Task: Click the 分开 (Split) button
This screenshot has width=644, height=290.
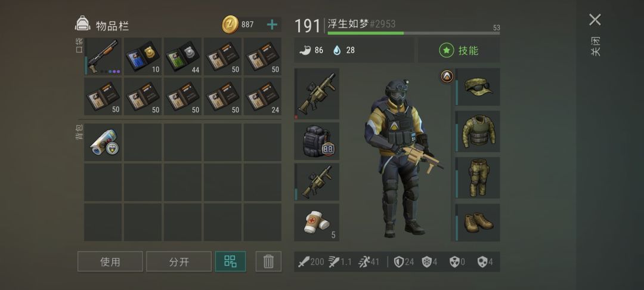Action: [x=179, y=261]
